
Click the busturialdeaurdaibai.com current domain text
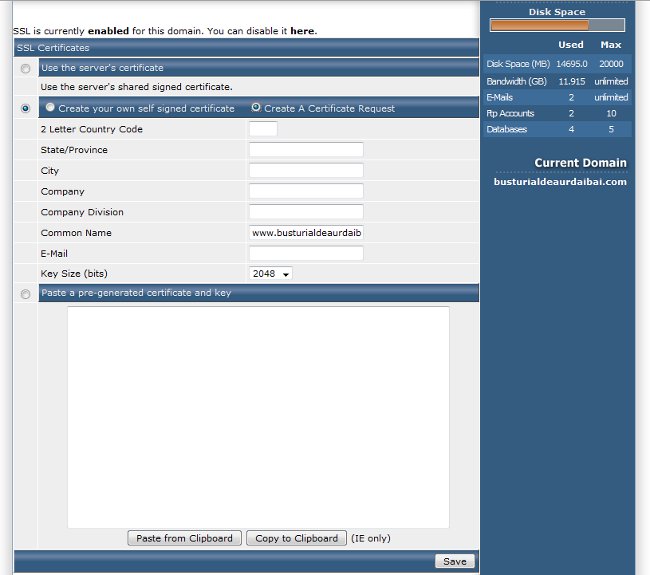(x=560, y=182)
